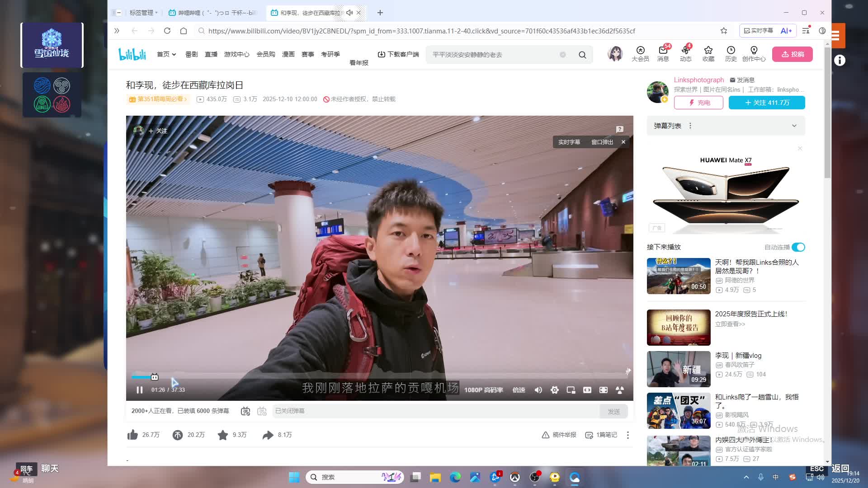
Task: Follow Linksphotograph with 关注 button
Action: tap(766, 103)
